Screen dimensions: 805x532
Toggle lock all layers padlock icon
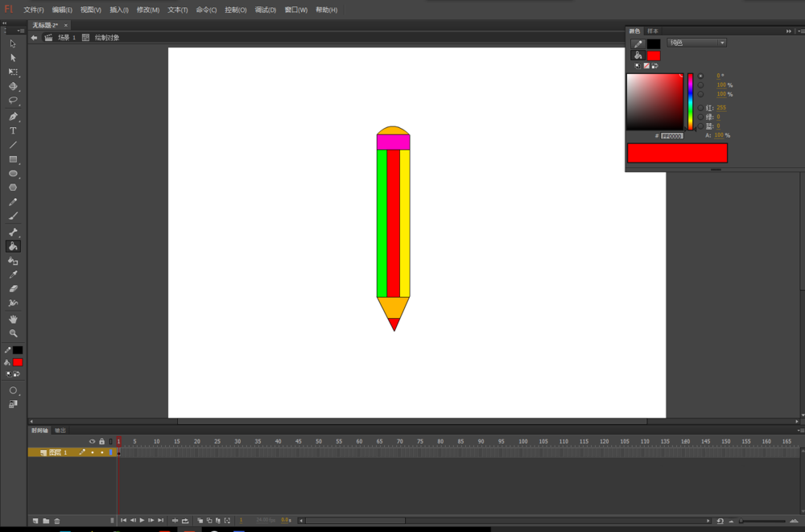(101, 441)
